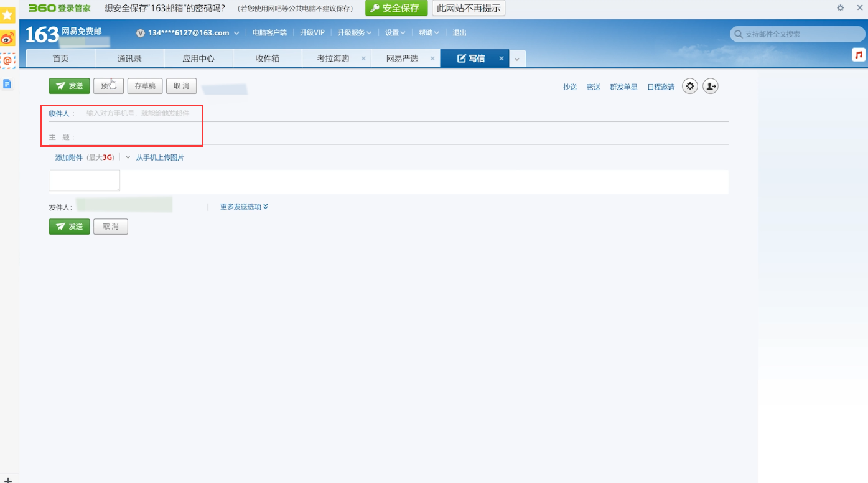The height and width of the screenshot is (483, 868).
Task: Click the plus icon at sidebar bottom
Action: (x=7, y=480)
